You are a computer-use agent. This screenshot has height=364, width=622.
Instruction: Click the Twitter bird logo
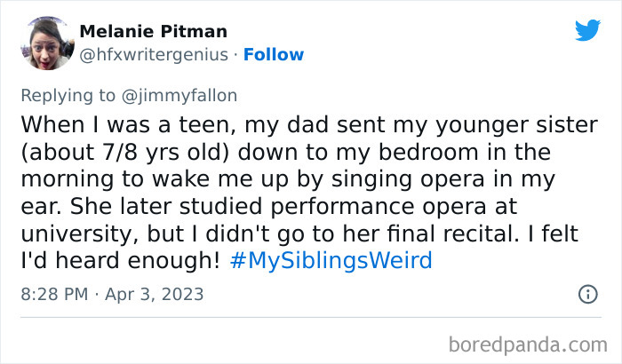tap(587, 30)
